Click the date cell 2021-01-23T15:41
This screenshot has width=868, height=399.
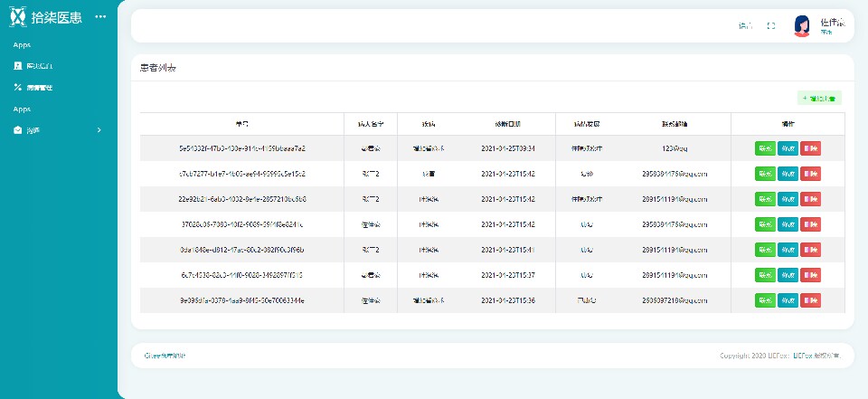tap(507, 250)
